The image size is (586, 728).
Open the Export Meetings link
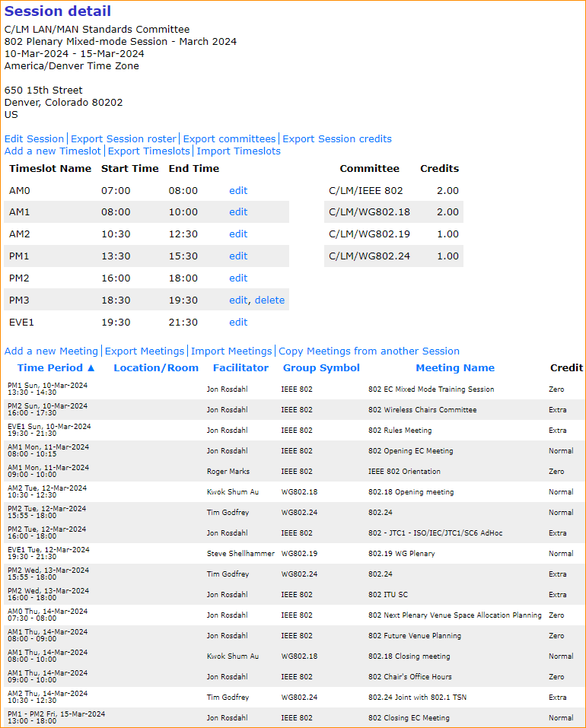[145, 351]
